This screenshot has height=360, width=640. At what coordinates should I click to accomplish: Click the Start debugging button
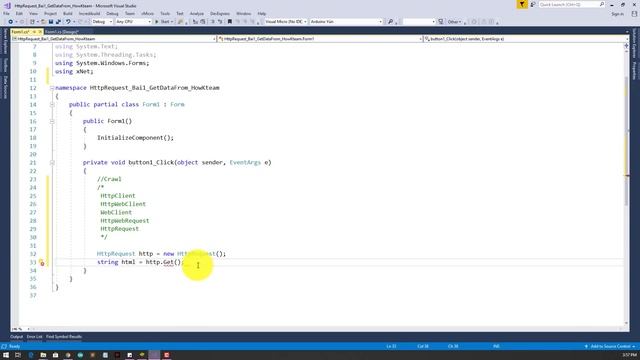pos(164,22)
